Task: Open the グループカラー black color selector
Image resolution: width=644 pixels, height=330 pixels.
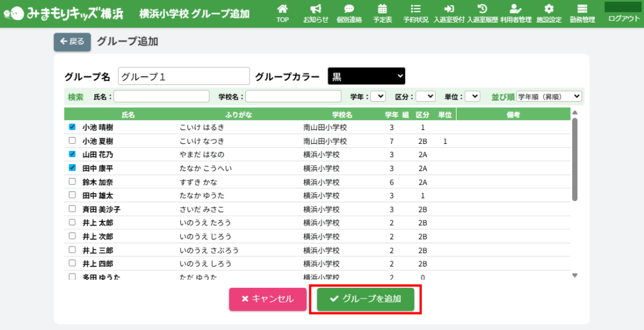Action: click(367, 76)
